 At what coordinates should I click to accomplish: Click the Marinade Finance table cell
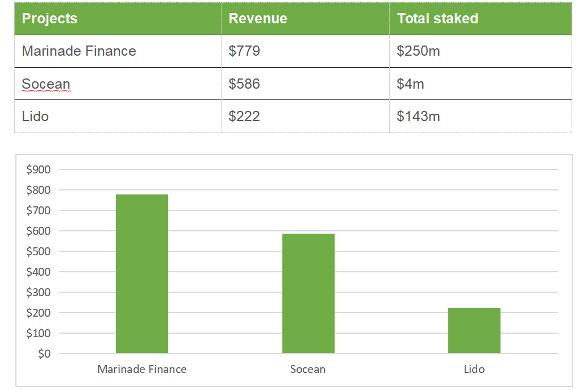(x=118, y=51)
